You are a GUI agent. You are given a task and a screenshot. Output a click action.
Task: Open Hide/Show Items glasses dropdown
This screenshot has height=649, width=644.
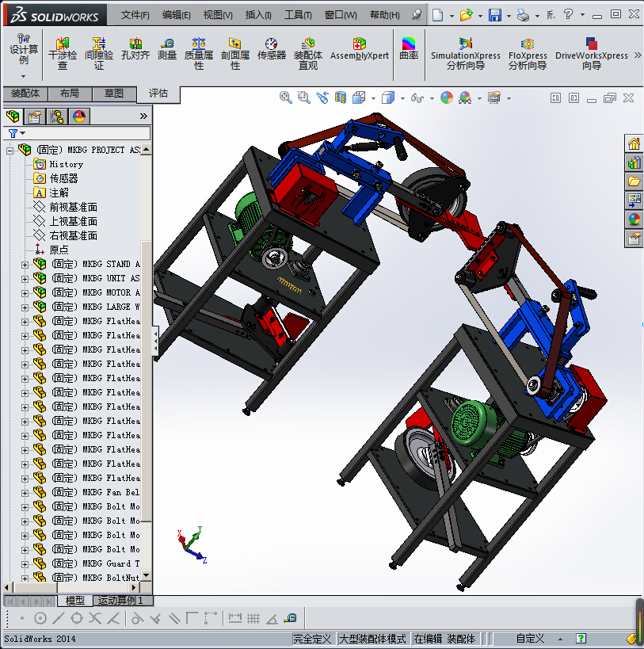pos(432,98)
